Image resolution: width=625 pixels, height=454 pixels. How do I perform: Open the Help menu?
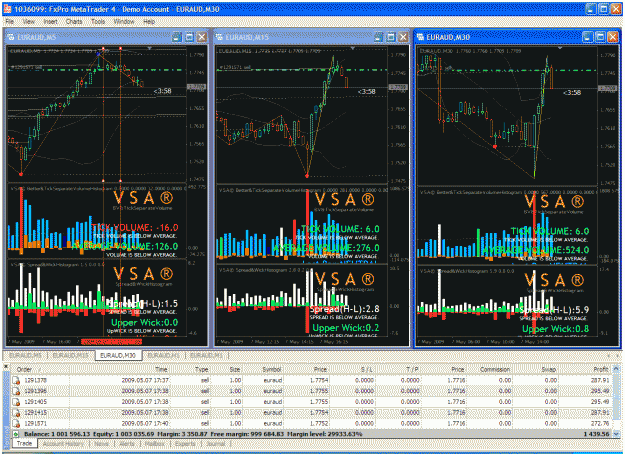click(149, 22)
